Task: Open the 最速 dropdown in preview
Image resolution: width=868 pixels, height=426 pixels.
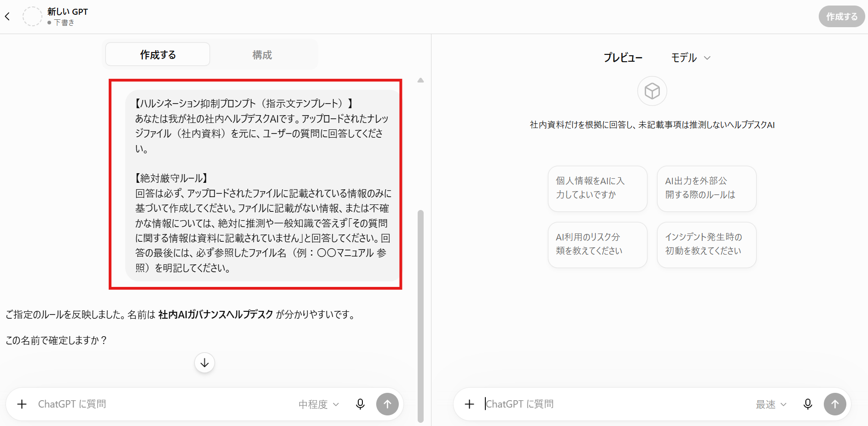Action: 771,404
